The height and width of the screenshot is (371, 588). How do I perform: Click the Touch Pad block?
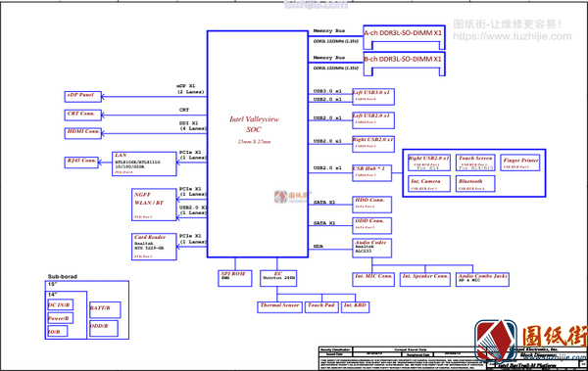coord(321,307)
